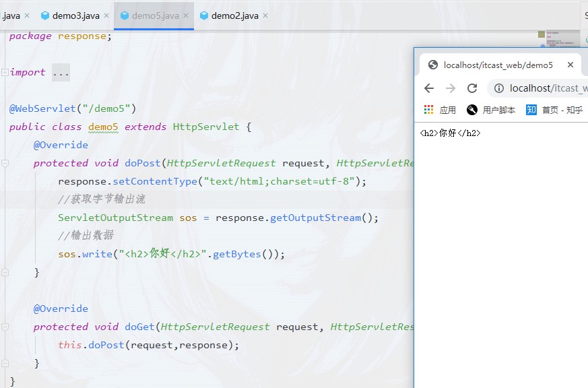The image size is (588, 388).
Task: Close the leftmost partially visible .java tab
Action: pyautogui.click(x=27, y=15)
